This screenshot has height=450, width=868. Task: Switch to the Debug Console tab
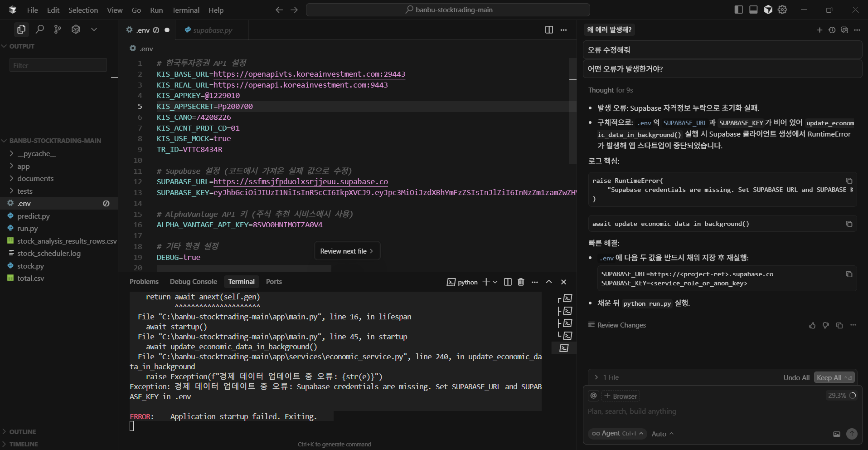coord(193,282)
